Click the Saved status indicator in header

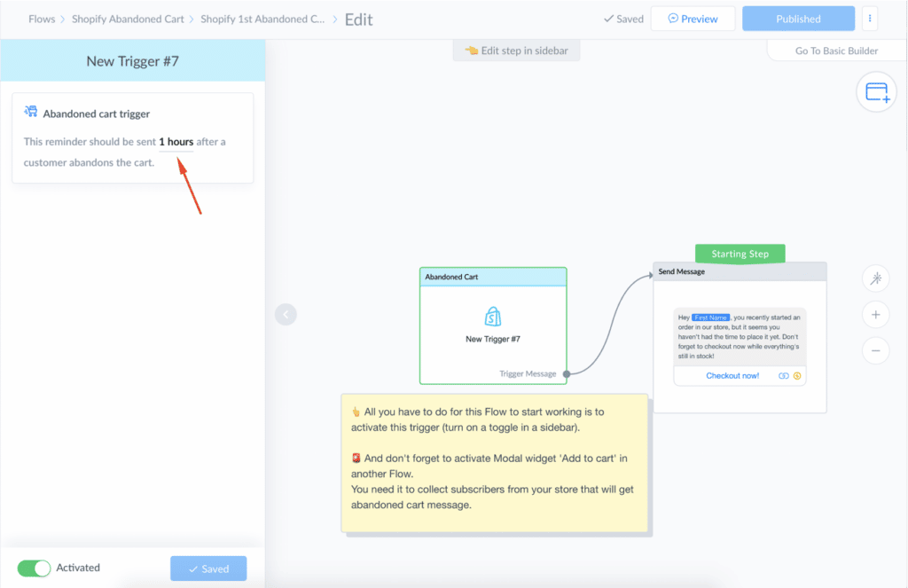click(623, 19)
